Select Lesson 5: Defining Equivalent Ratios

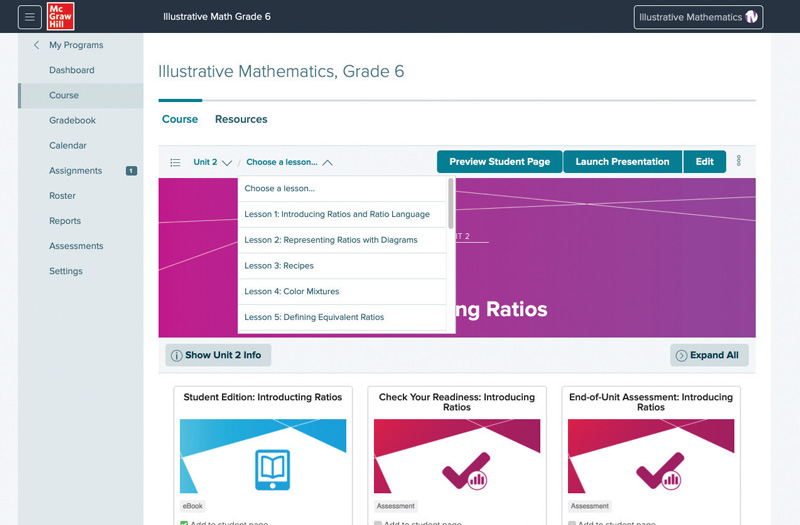point(342,317)
